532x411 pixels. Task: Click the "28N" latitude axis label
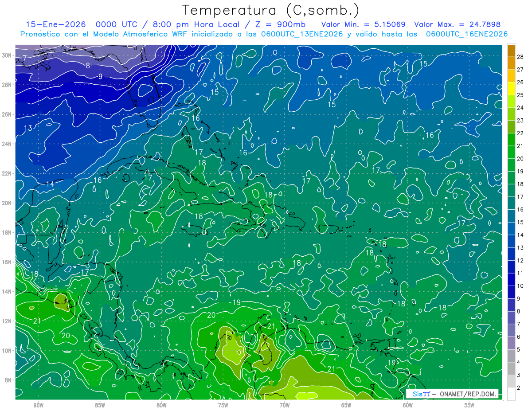pos(8,85)
